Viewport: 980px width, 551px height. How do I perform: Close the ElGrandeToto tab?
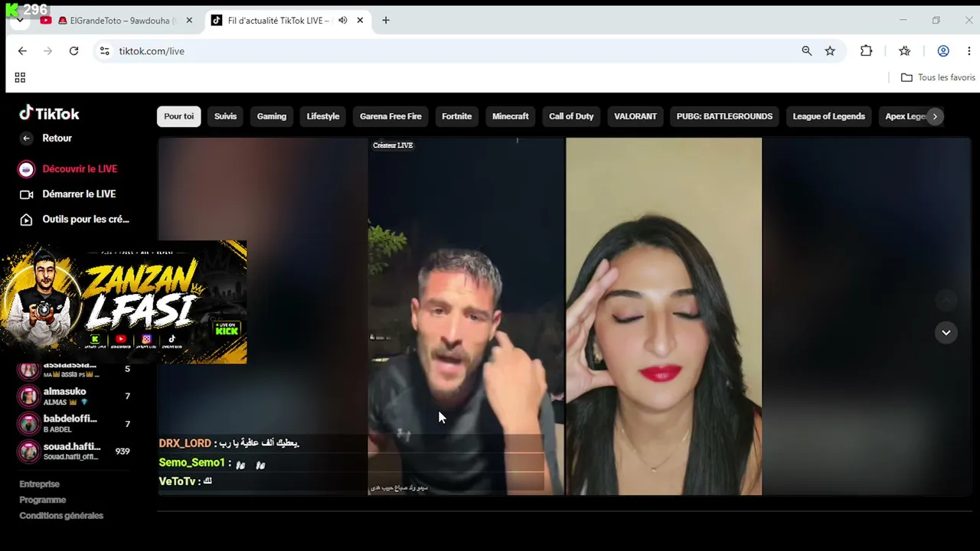(189, 21)
